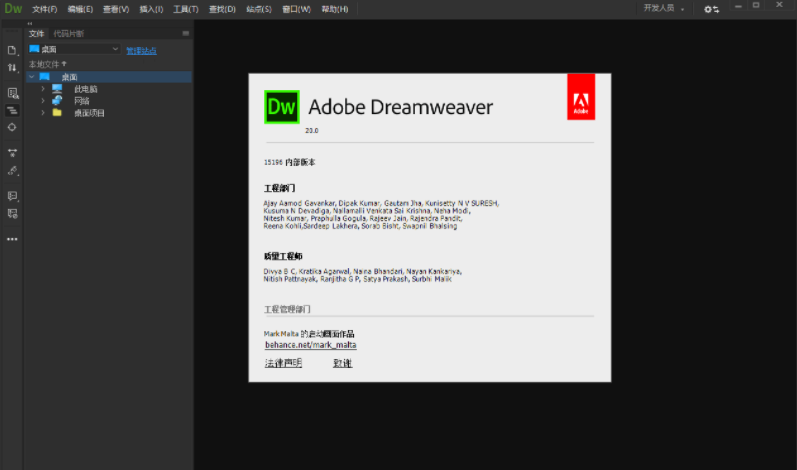
Task: Click the collapse selection icon in toolbar
Action: [x=12, y=153]
